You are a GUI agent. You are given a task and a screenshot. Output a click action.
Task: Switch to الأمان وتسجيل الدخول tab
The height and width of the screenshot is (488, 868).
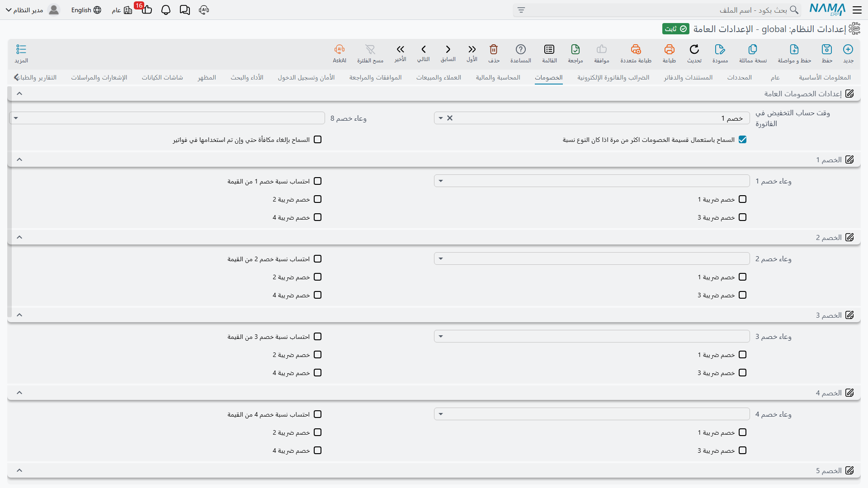coord(306,78)
